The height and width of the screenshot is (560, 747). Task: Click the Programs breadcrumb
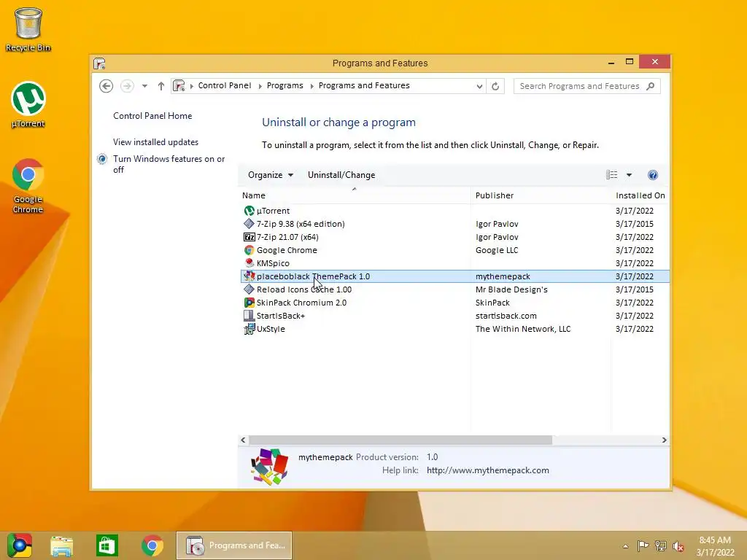coord(285,86)
